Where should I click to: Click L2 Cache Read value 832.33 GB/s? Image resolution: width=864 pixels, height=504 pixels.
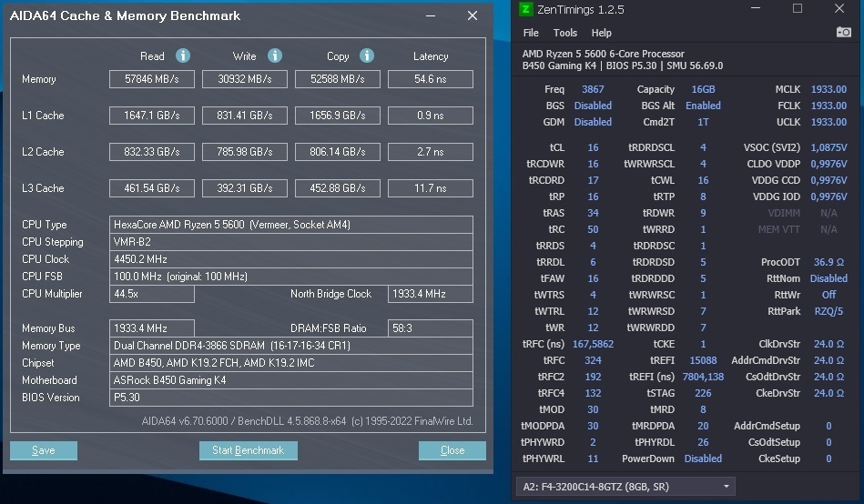[151, 152]
